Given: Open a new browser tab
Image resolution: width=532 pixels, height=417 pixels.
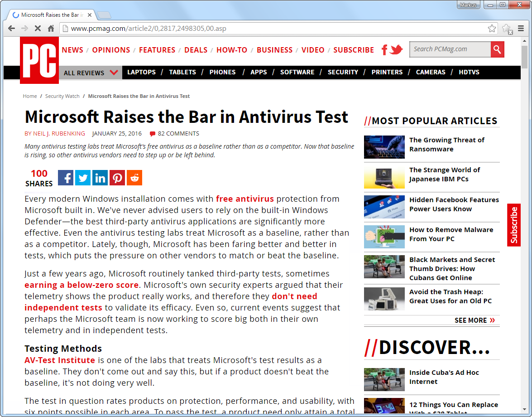Looking at the screenshot, I should coord(104,15).
